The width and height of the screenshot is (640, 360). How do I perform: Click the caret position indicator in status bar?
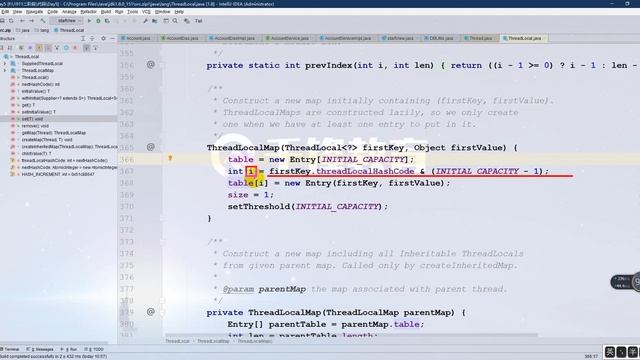tap(591, 356)
